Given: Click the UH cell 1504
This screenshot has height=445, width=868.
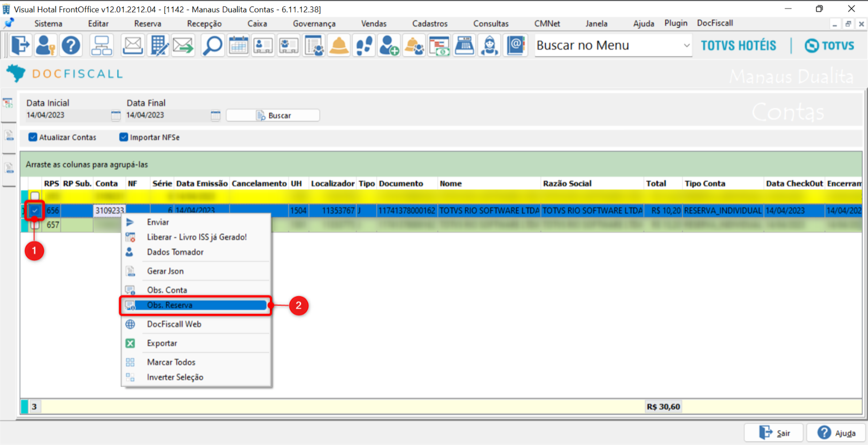Looking at the screenshot, I should [x=298, y=211].
